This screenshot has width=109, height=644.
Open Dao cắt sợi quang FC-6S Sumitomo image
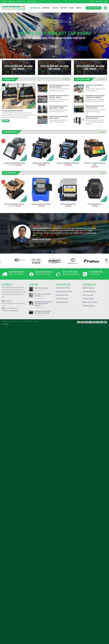[x=41, y=190]
